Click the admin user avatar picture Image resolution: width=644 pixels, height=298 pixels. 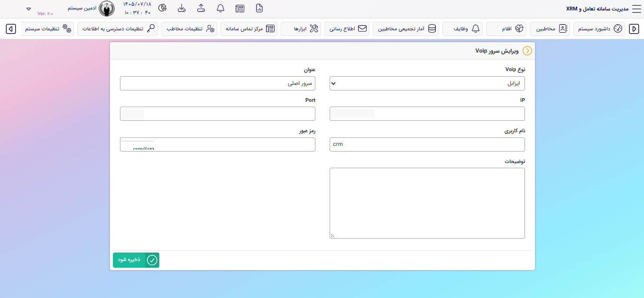pos(107,9)
